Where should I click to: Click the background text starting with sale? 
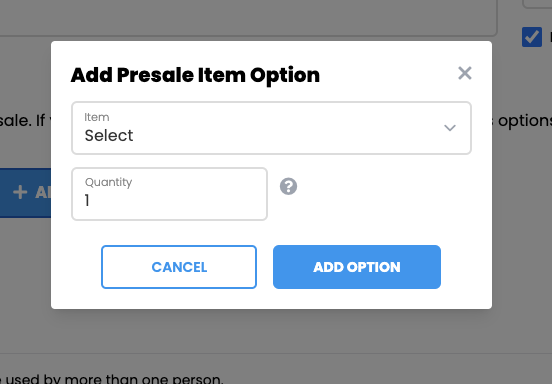tap(25, 121)
